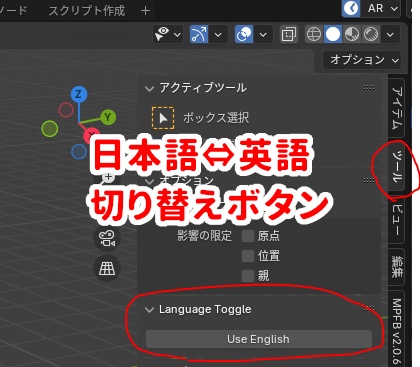Enable the 原点 checkbox
Viewport: 420px width, 367px height.
click(248, 236)
